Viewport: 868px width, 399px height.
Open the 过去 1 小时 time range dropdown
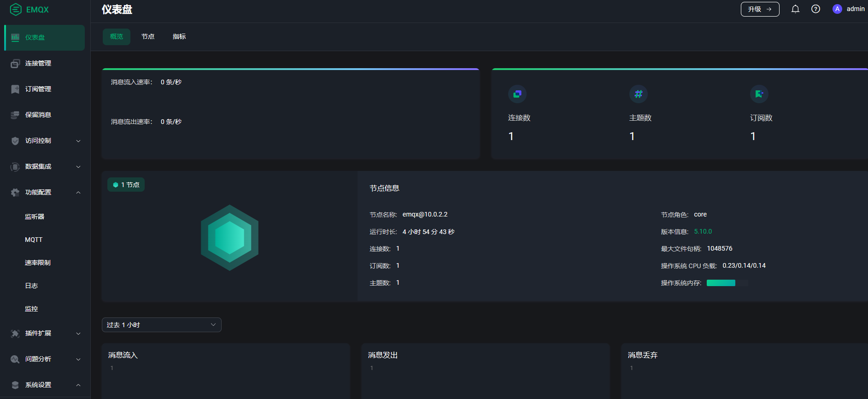click(x=162, y=325)
